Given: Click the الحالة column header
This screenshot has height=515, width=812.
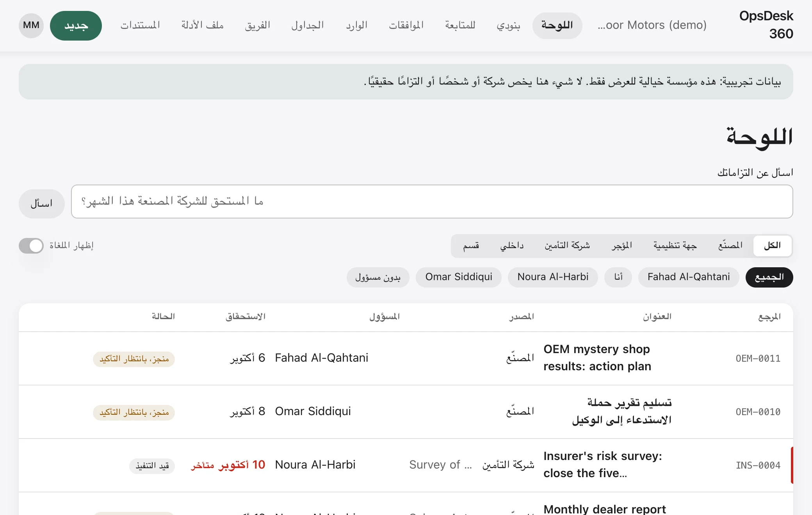Looking at the screenshot, I should [x=163, y=317].
